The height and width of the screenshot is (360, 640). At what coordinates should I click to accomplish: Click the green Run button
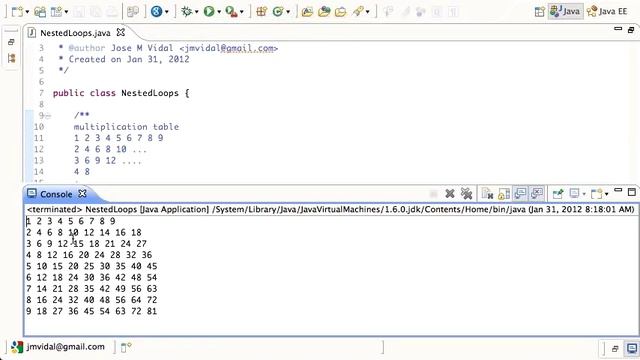pyautogui.click(x=209, y=11)
